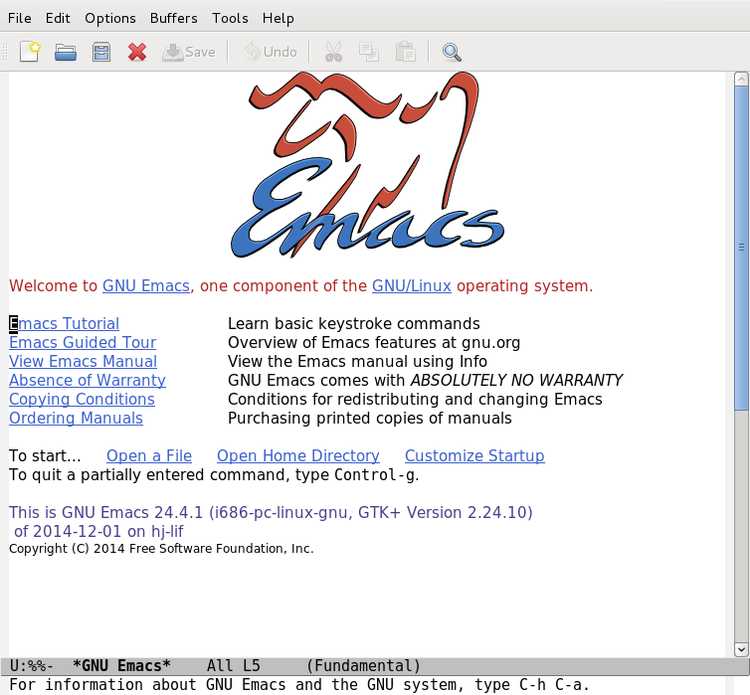750x695 pixels.
Task: Cut selection with the scissors icon
Action: [x=333, y=52]
